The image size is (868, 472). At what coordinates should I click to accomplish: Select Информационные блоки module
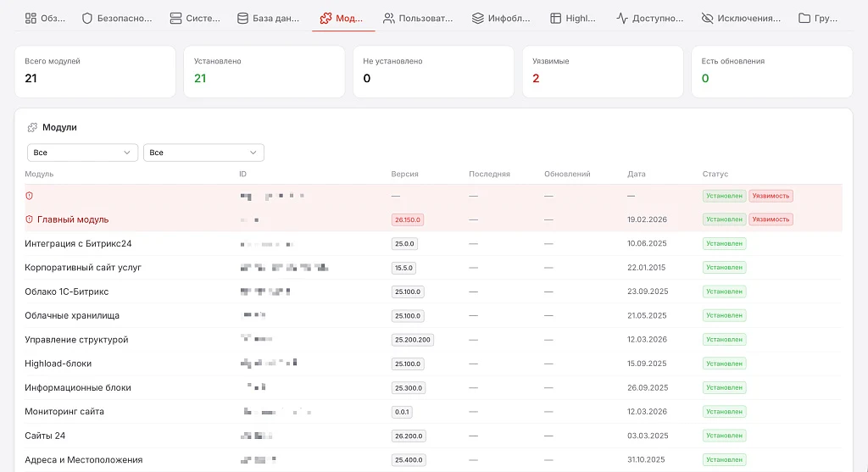[78, 388]
